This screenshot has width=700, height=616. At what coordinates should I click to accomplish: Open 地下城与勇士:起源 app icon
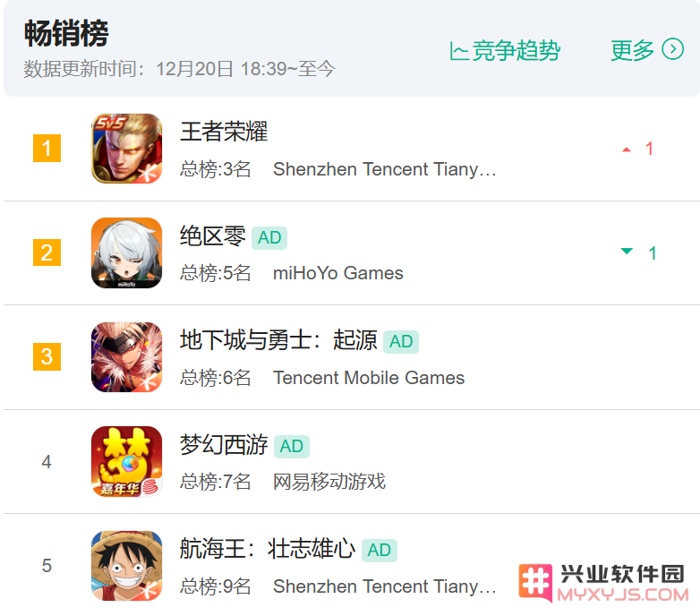[126, 356]
